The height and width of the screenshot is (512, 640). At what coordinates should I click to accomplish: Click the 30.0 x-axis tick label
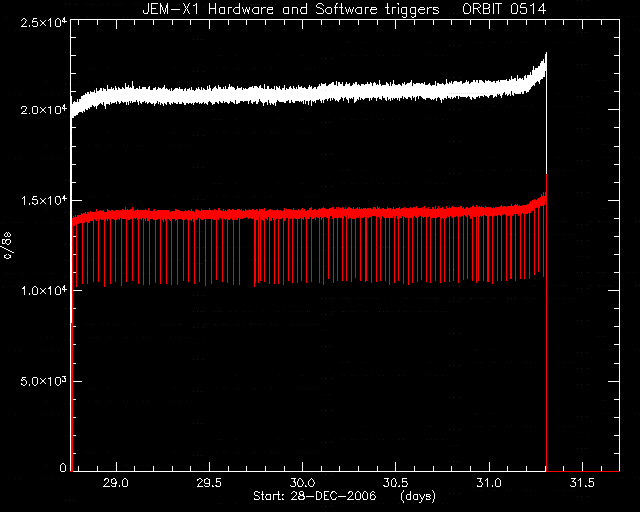(302, 483)
